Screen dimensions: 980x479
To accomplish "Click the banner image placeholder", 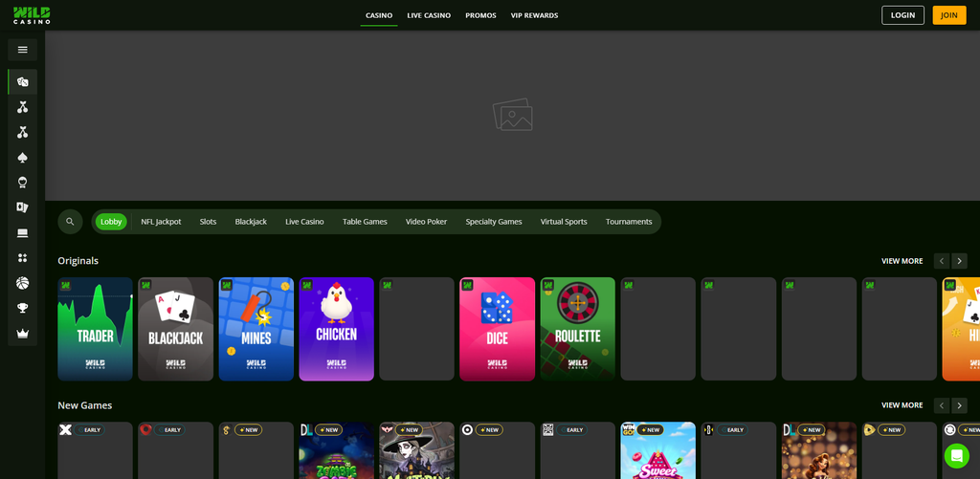I will tap(513, 115).
